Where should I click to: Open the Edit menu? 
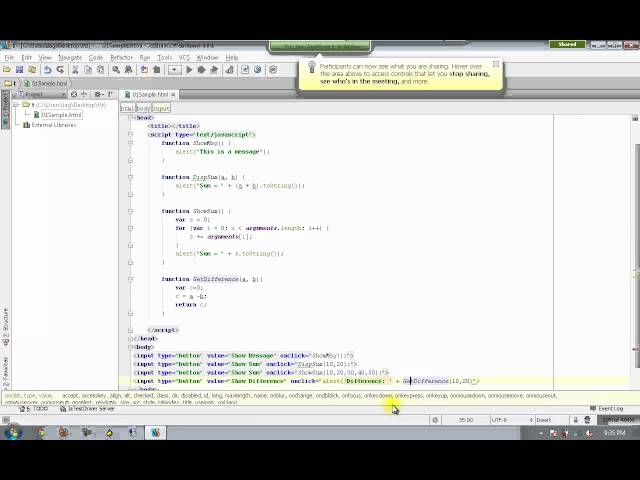tap(27, 58)
